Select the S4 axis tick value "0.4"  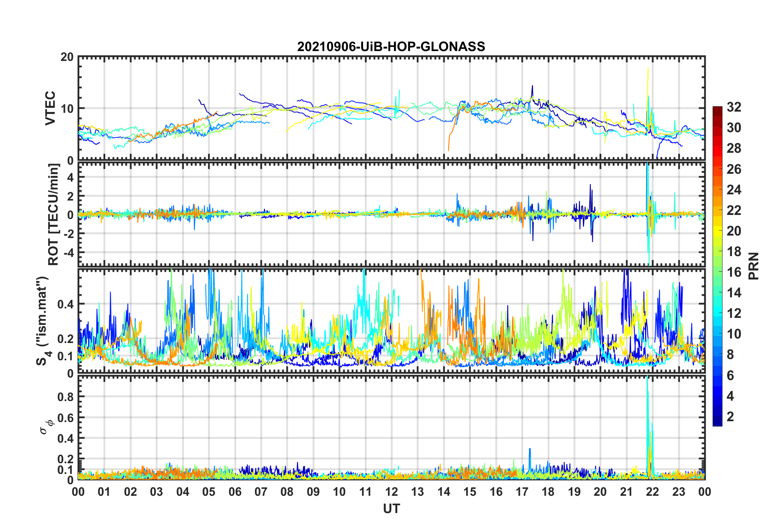65,304
